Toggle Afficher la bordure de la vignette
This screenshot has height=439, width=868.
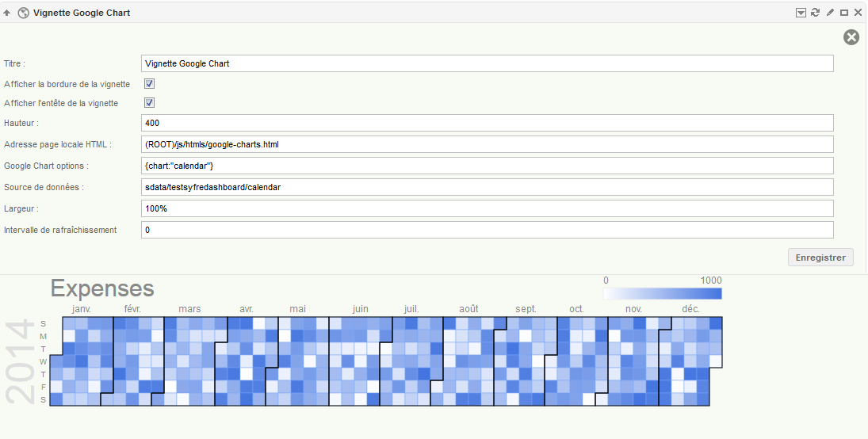click(x=150, y=83)
